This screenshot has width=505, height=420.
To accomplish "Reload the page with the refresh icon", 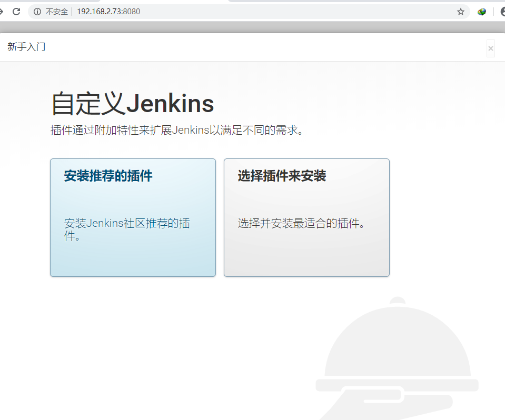I will pos(16,12).
